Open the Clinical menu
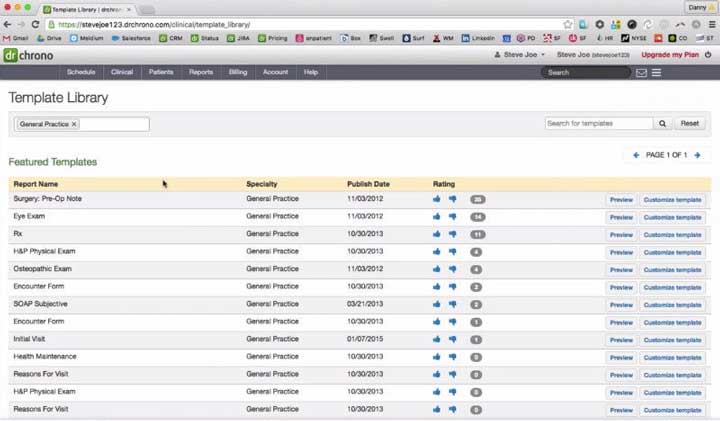 coord(121,72)
